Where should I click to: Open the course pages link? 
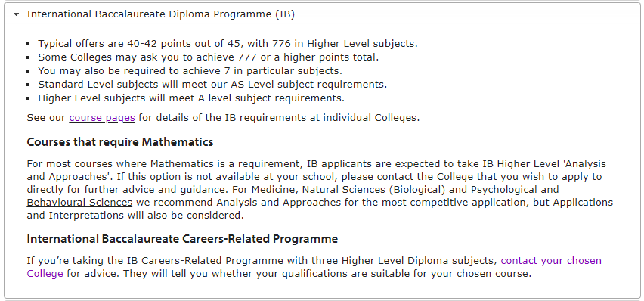tap(102, 118)
